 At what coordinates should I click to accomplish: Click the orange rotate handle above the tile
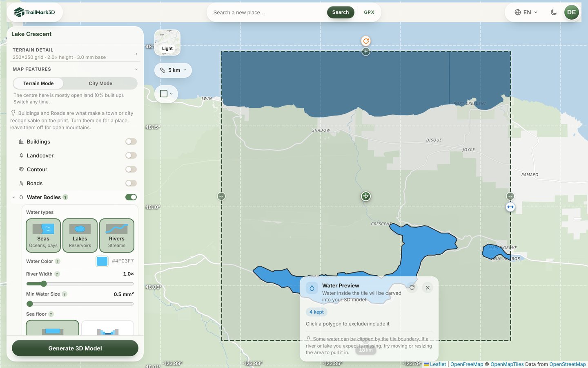pyautogui.click(x=366, y=41)
